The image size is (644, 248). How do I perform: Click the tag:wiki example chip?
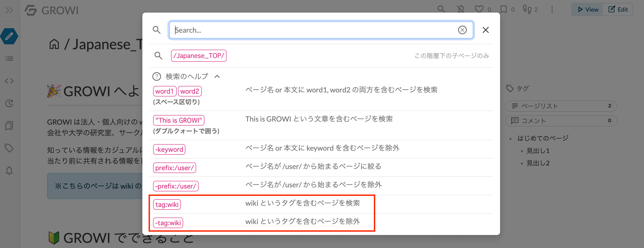[167, 205]
